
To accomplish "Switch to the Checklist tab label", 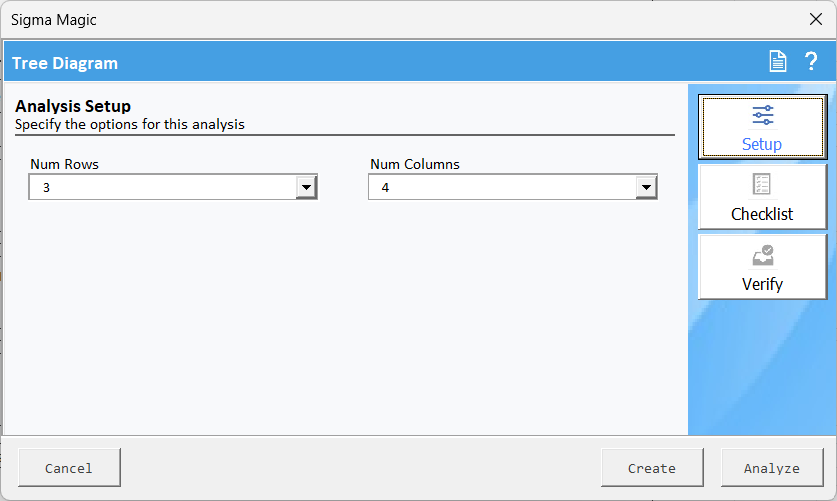I will click(x=762, y=214).
